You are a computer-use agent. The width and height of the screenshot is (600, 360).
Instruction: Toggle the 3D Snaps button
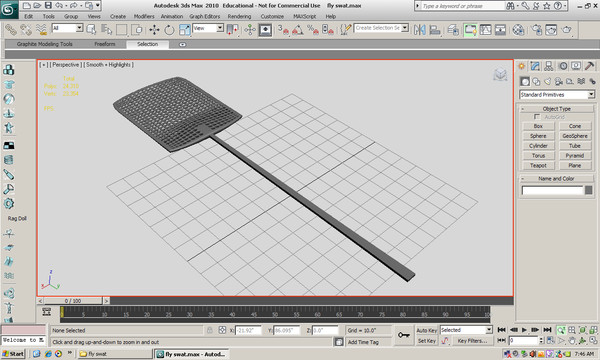tap(283, 30)
